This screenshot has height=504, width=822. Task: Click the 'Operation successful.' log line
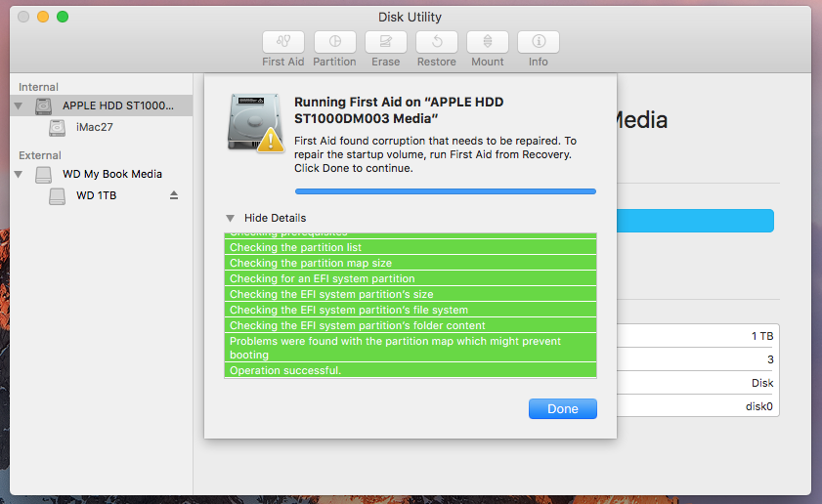point(411,370)
